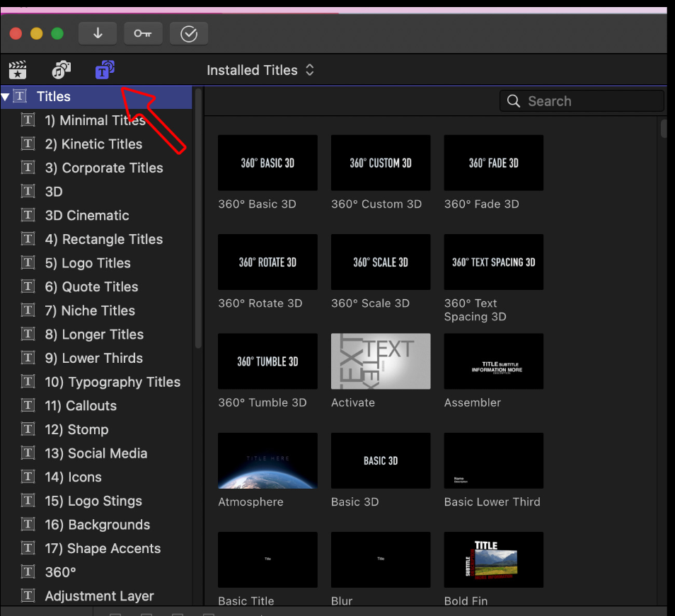Select the 1) Minimal Titles category

pyautogui.click(x=96, y=120)
